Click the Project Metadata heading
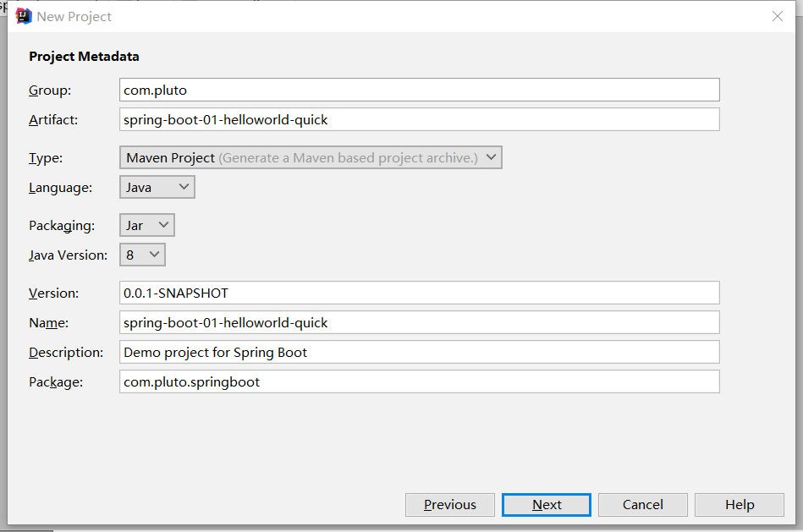The width and height of the screenshot is (803, 532). click(x=84, y=57)
